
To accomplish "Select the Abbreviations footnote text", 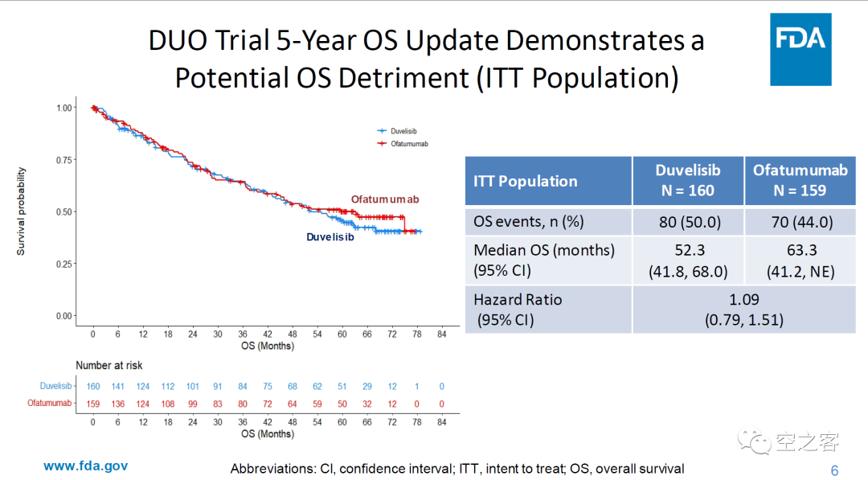I will point(457,469).
